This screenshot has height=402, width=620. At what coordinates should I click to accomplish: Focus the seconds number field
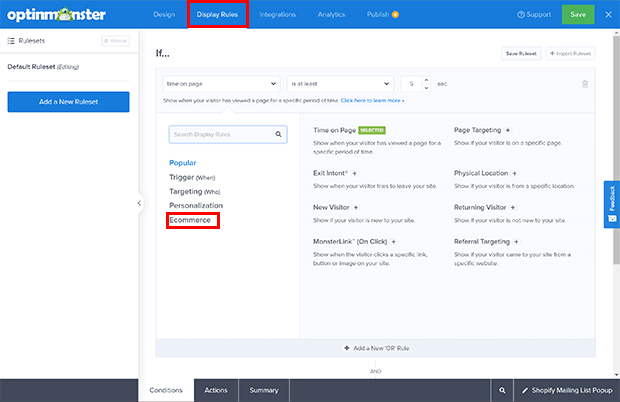point(411,84)
